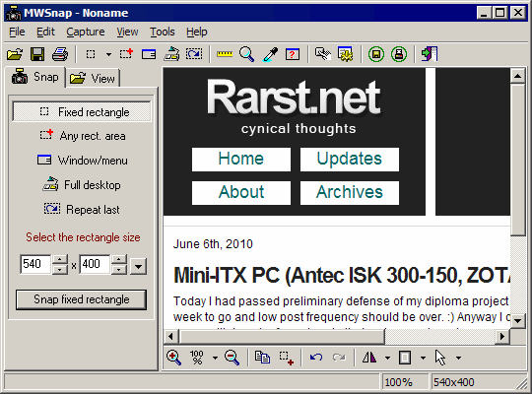The height and width of the screenshot is (394, 532).
Task: Select the Fixed rectangle mode button
Action: 82,111
